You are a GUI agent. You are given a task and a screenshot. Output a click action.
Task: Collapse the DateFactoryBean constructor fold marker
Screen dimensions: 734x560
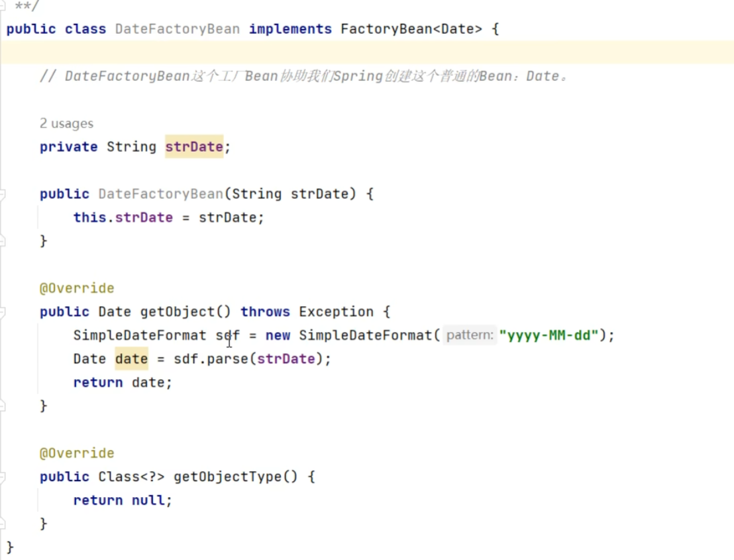3,194
